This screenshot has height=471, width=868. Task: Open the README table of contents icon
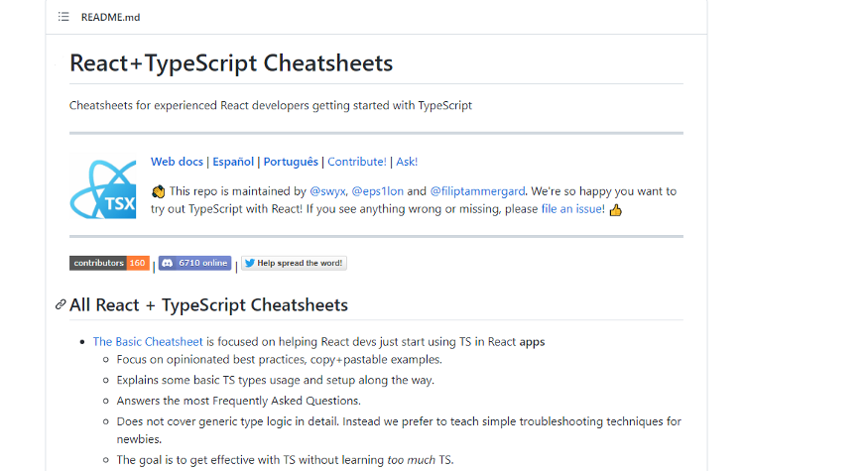(63, 17)
